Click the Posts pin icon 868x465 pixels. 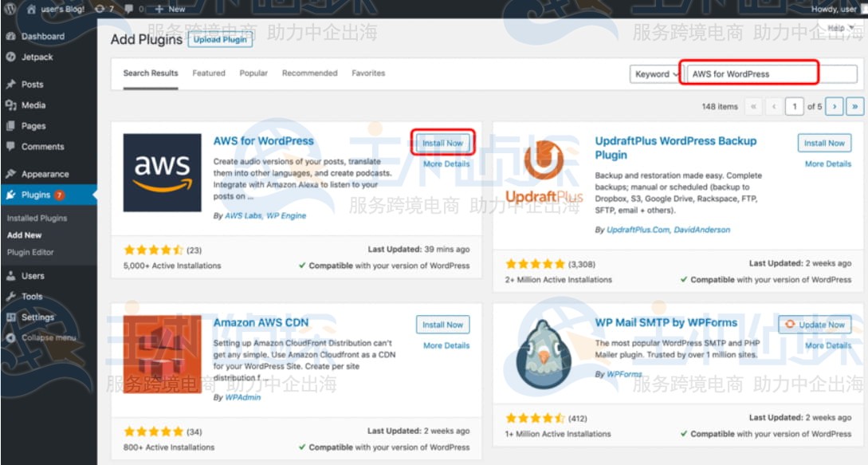(10, 85)
